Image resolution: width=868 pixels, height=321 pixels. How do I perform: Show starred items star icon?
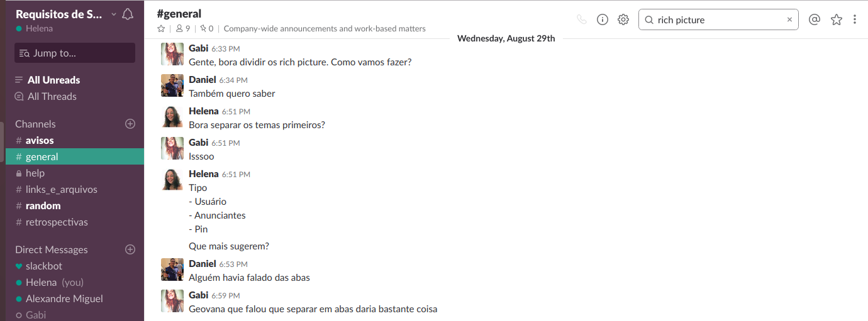[x=836, y=19]
